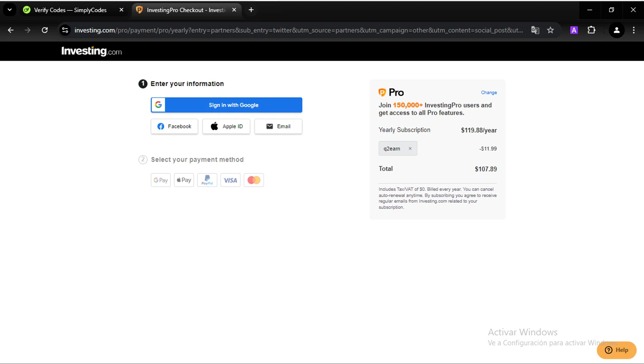The image size is (644, 364).
Task: Close the Verify Codes tab
Action: (122, 10)
